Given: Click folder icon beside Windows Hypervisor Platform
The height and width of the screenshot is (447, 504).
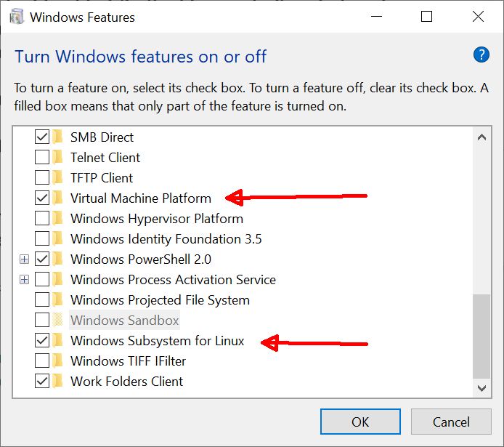Looking at the screenshot, I should (57, 218).
